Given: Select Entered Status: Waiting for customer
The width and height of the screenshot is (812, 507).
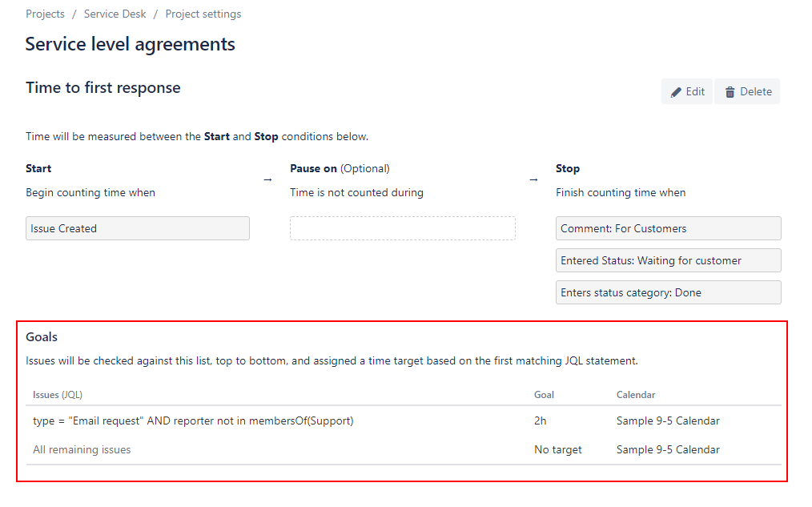Looking at the screenshot, I should pyautogui.click(x=668, y=260).
